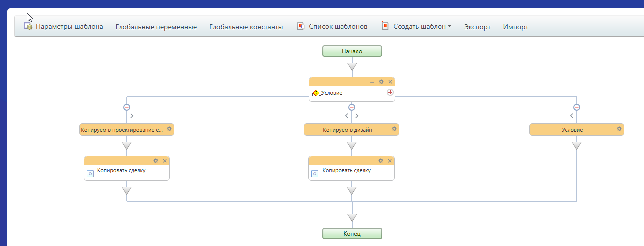Viewport: 644px width, 246px height.
Task: Remove the middle branch with minus icon
Action: tap(352, 107)
